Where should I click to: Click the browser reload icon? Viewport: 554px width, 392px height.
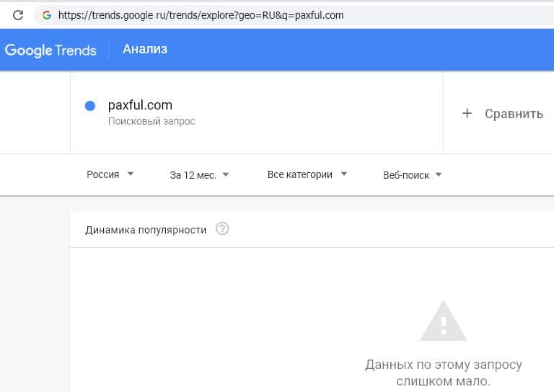18,14
